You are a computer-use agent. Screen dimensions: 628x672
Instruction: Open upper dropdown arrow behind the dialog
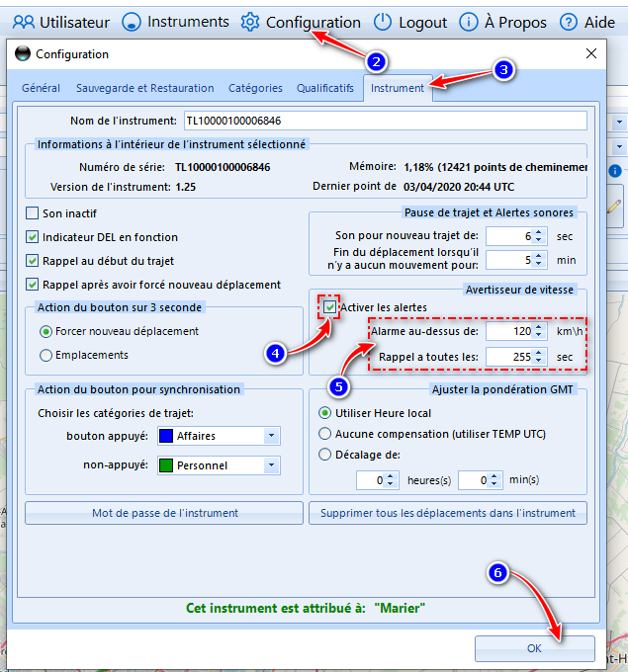coord(619,123)
